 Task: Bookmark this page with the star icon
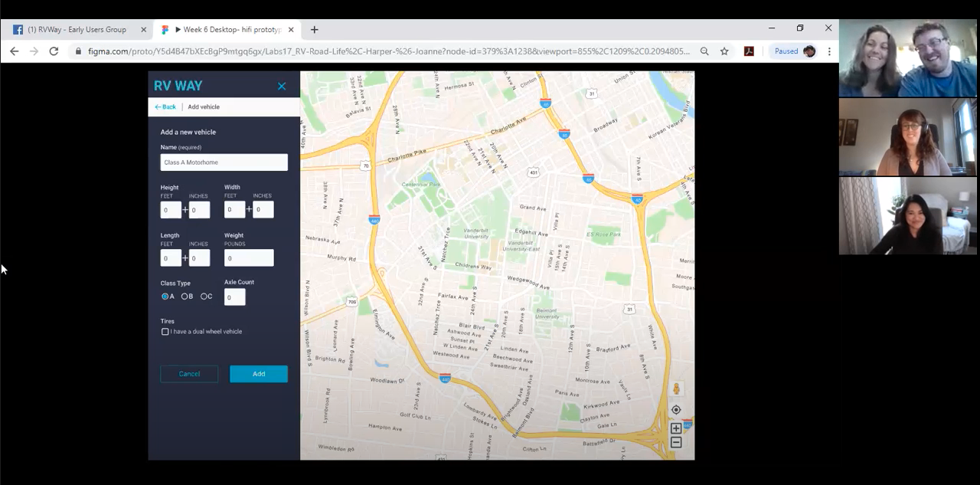tap(724, 51)
